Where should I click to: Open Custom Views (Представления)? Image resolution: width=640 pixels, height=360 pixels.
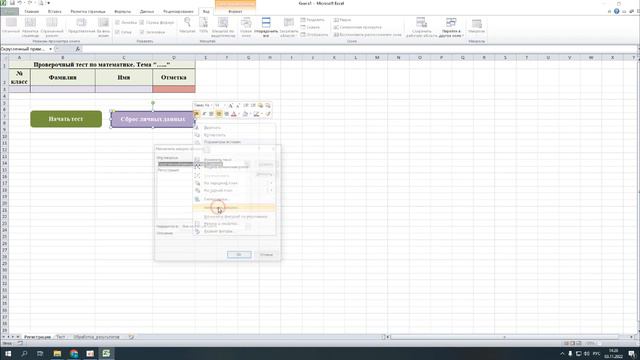coord(81,26)
